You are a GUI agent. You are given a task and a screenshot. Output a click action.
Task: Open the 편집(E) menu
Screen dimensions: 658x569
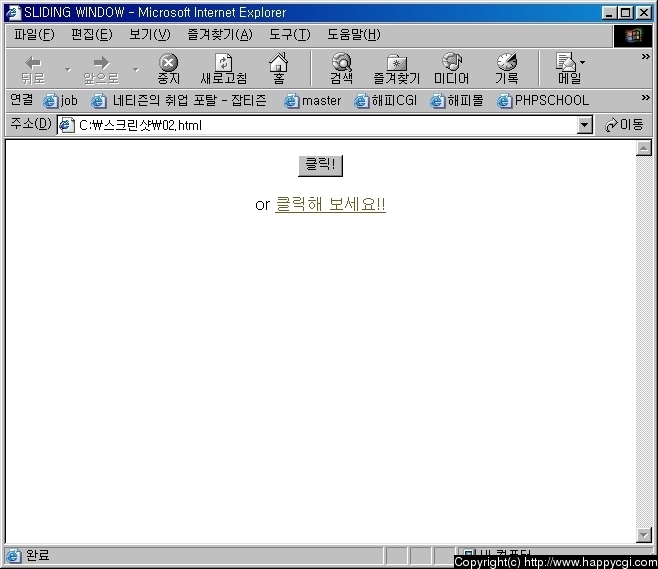[x=91, y=34]
